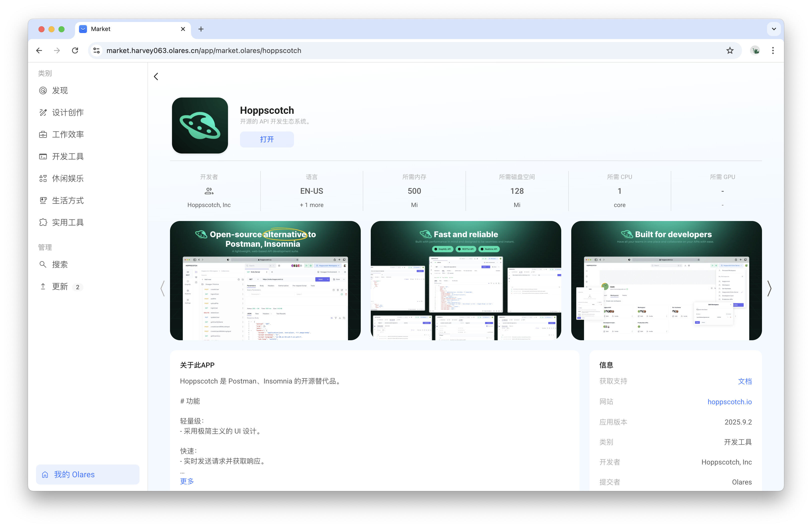Open the 文档 support docs link
The height and width of the screenshot is (528, 812).
pos(744,381)
